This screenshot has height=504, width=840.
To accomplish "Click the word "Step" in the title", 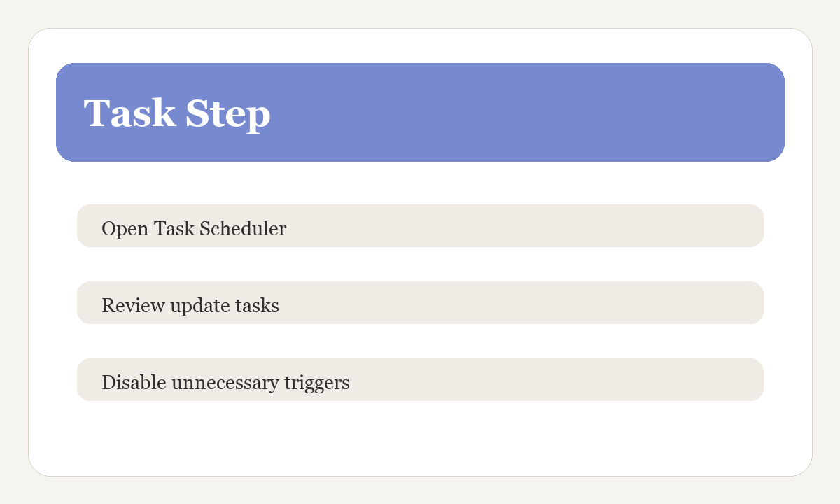I will [x=227, y=114].
